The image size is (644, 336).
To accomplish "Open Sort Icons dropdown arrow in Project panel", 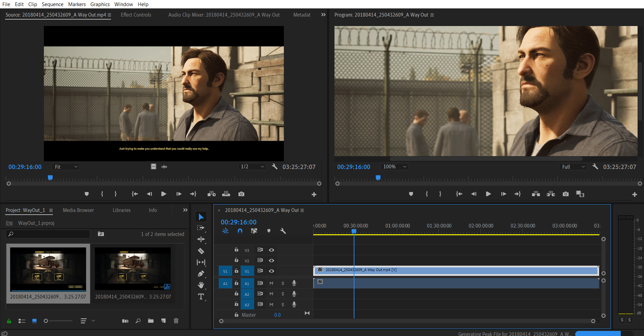I will coord(93,321).
